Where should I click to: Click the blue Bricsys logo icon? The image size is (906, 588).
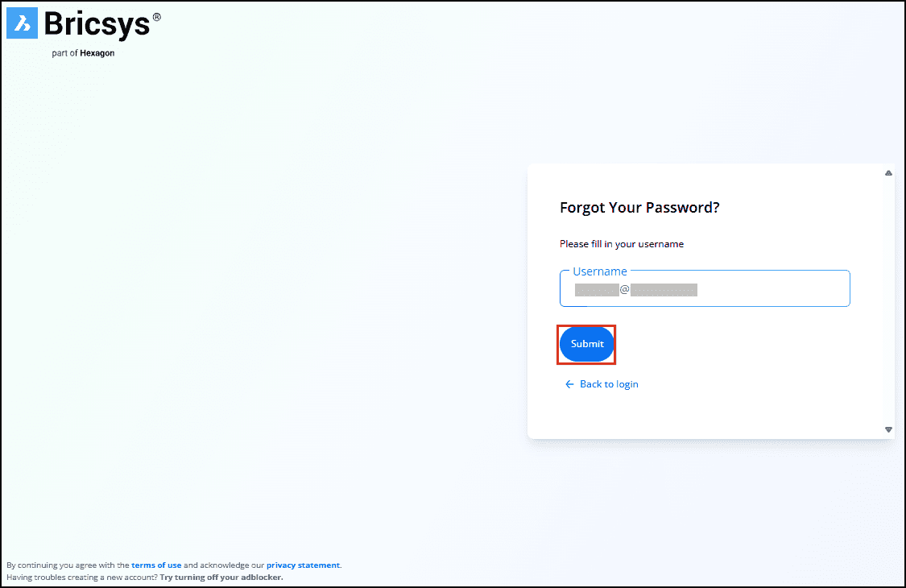tap(23, 23)
